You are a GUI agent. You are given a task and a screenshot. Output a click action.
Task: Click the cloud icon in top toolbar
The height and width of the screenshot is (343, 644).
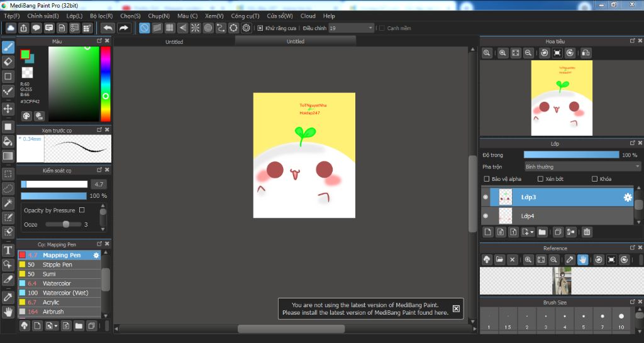(11, 28)
